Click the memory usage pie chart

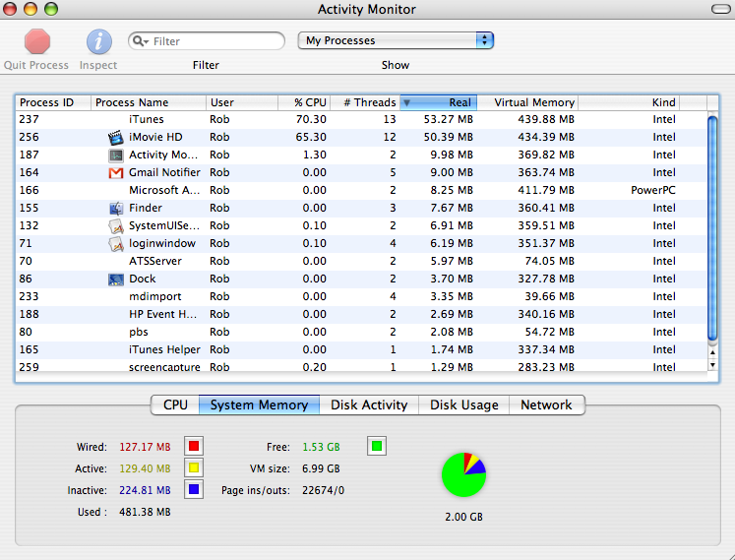tap(463, 474)
